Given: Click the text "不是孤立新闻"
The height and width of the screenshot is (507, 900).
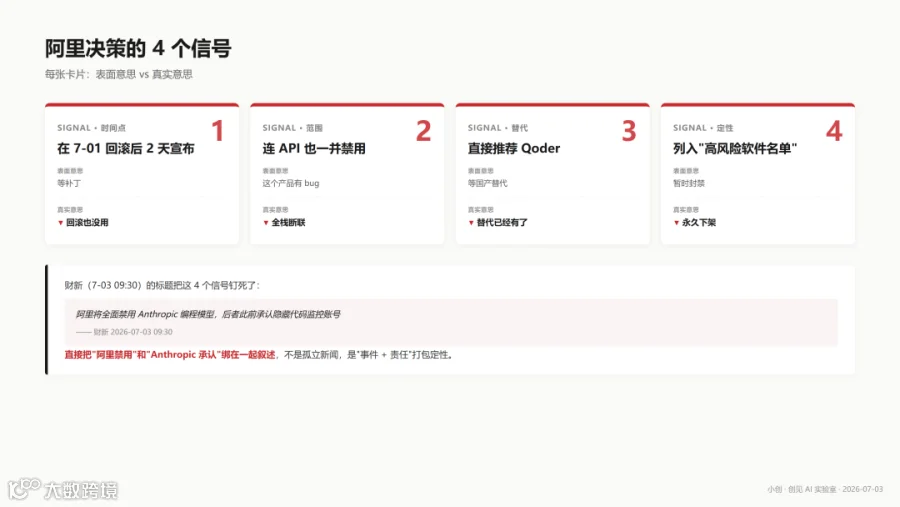Looking at the screenshot, I should pos(311,355).
